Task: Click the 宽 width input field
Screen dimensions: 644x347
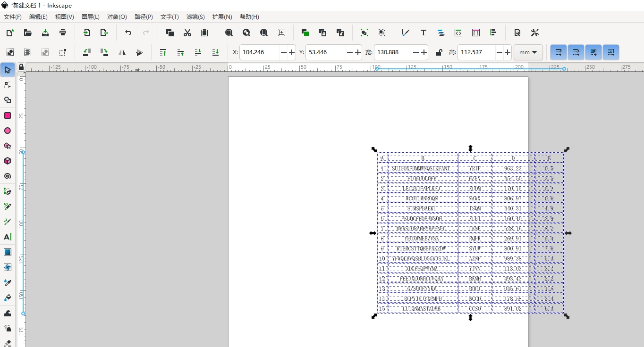Action: coord(393,52)
